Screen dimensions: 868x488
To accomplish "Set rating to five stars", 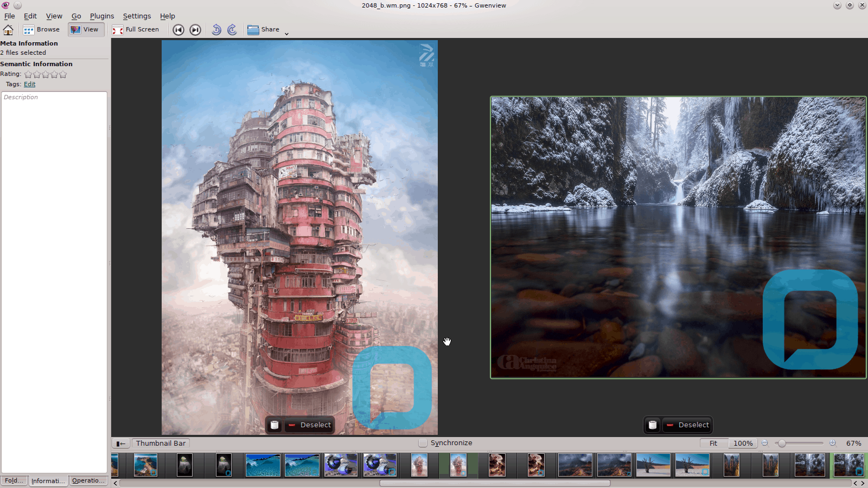I will [63, 74].
